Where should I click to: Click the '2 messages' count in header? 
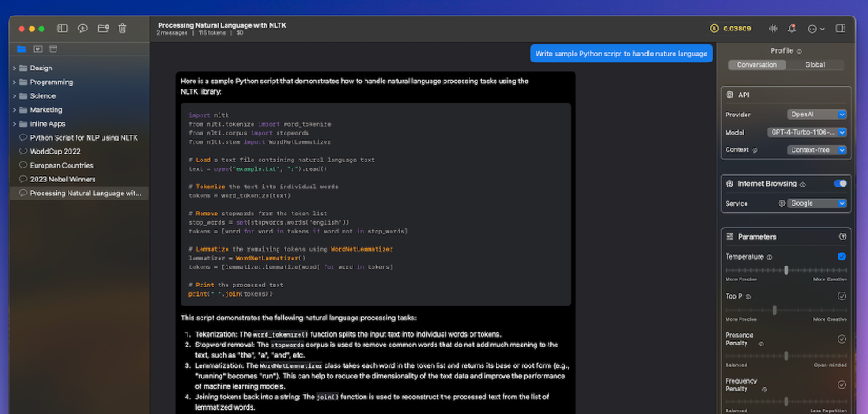tap(172, 33)
